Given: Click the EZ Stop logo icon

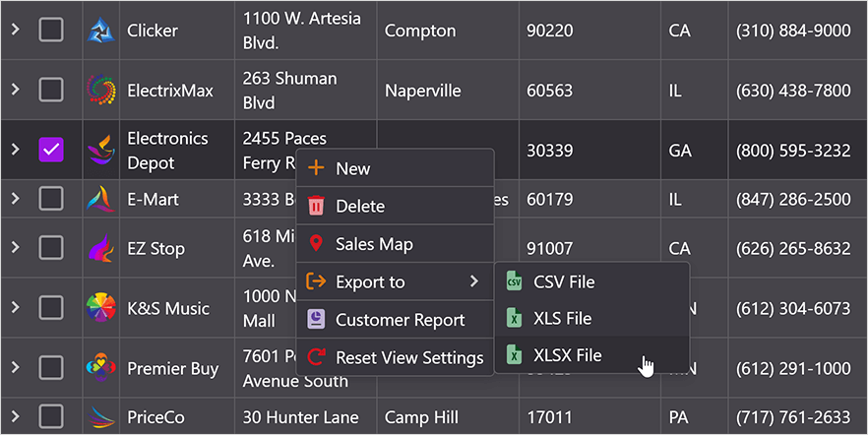Looking at the screenshot, I should pyautogui.click(x=100, y=248).
